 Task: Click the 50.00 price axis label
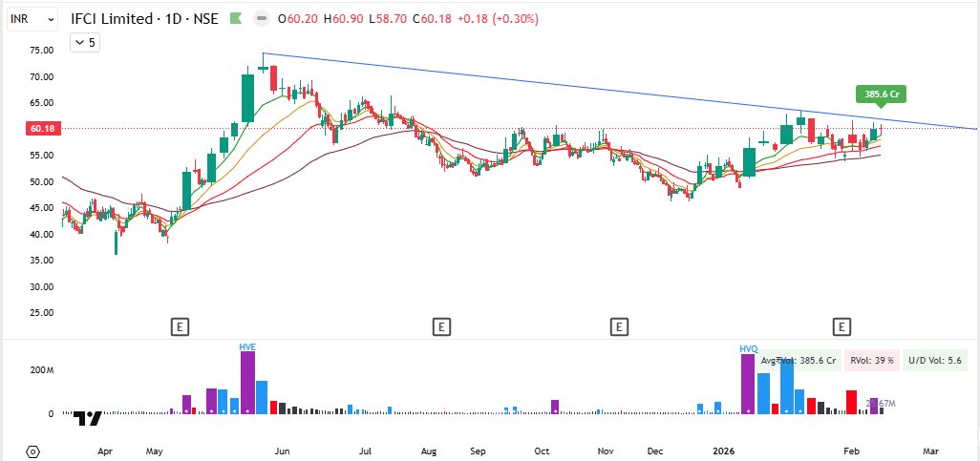[42, 181]
